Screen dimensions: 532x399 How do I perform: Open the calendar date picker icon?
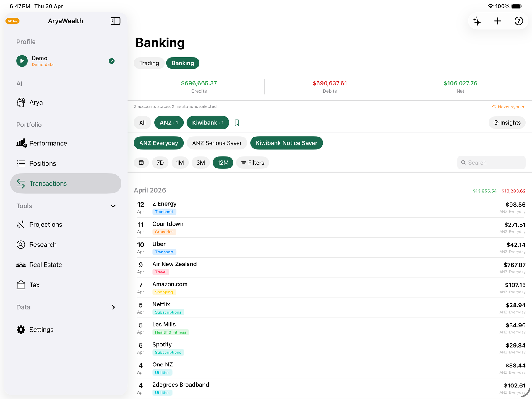pos(141,163)
